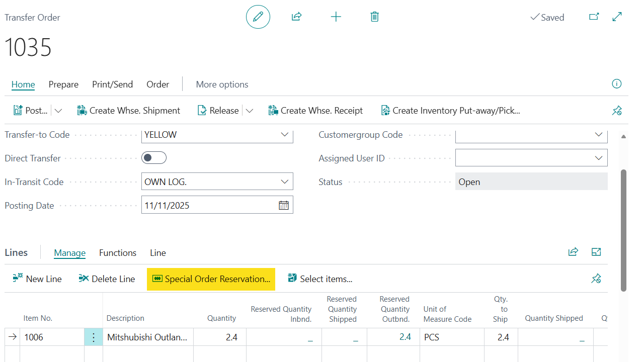The height and width of the screenshot is (362, 644).
Task: Enable the Direct Transfer toggle
Action: pyautogui.click(x=153, y=157)
